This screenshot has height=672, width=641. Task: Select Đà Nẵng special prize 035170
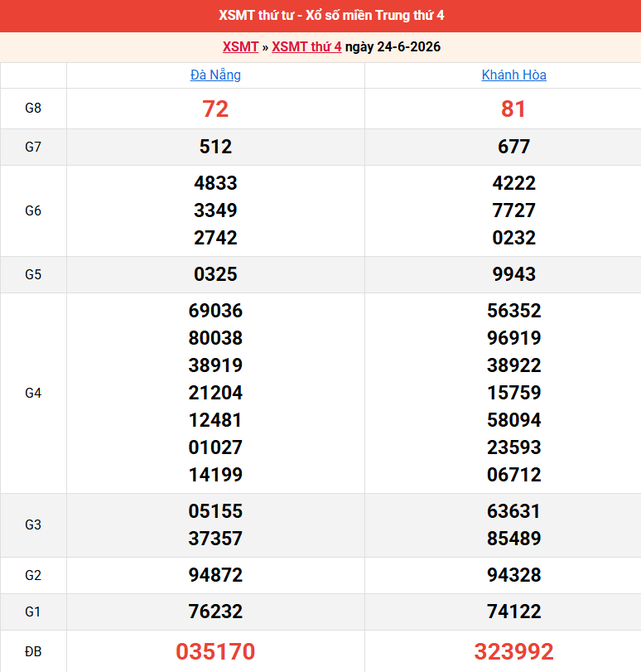(215, 652)
